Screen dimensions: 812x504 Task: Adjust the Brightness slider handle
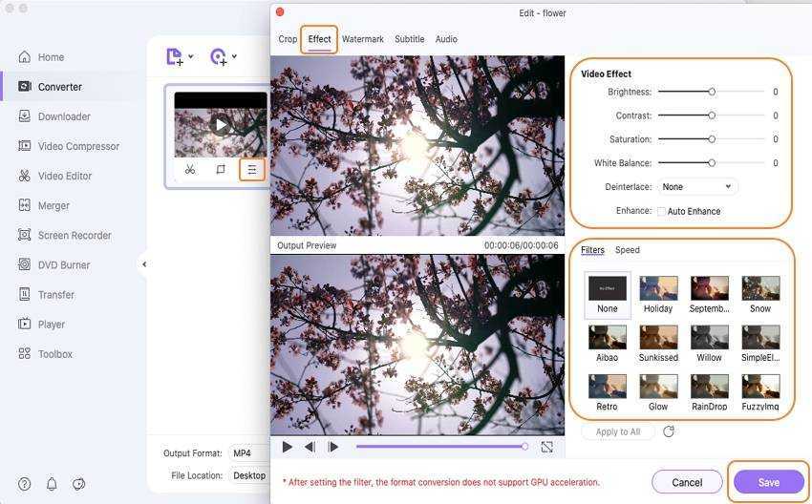[x=712, y=93]
